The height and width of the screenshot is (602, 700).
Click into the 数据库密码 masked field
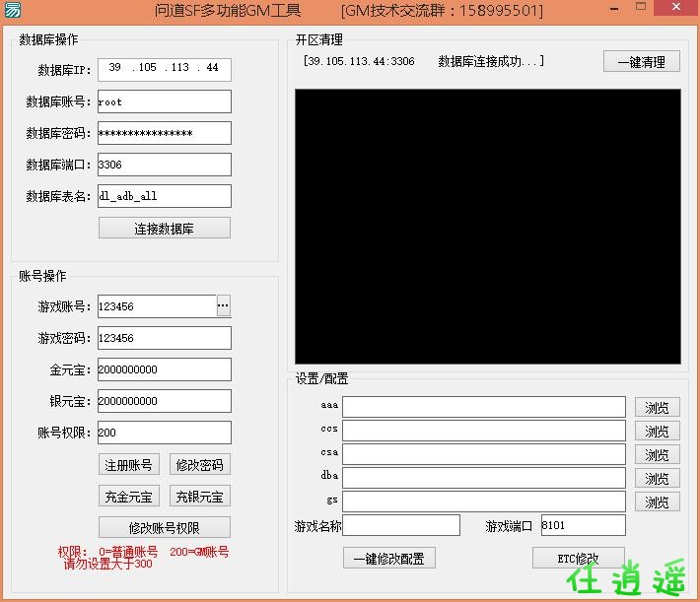pos(164,133)
